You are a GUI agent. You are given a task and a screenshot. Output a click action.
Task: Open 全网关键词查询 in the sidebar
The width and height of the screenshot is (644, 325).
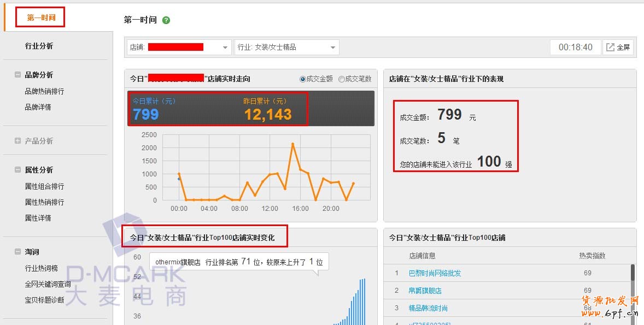(x=48, y=284)
